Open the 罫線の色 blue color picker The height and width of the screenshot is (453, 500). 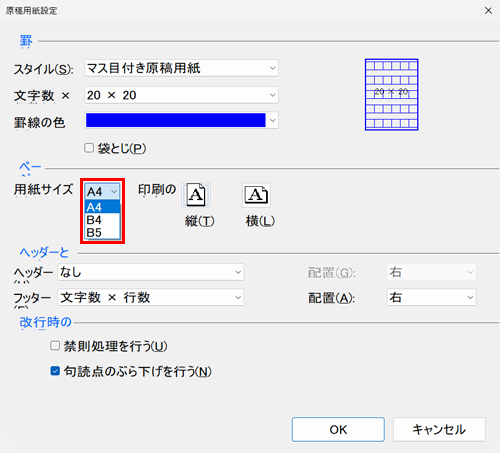click(x=181, y=120)
